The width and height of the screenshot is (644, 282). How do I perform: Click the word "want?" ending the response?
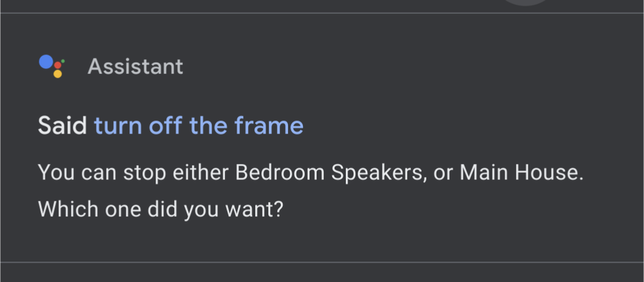254,210
